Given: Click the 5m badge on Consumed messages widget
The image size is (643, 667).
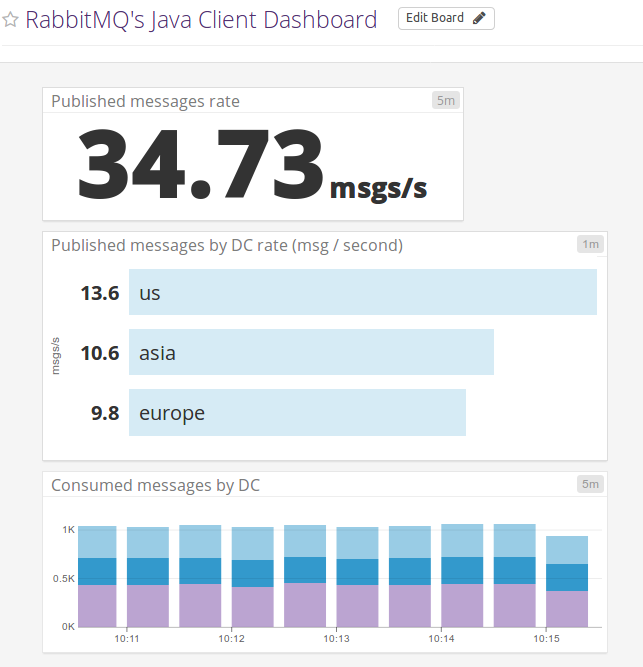Looking at the screenshot, I should pyautogui.click(x=590, y=484).
